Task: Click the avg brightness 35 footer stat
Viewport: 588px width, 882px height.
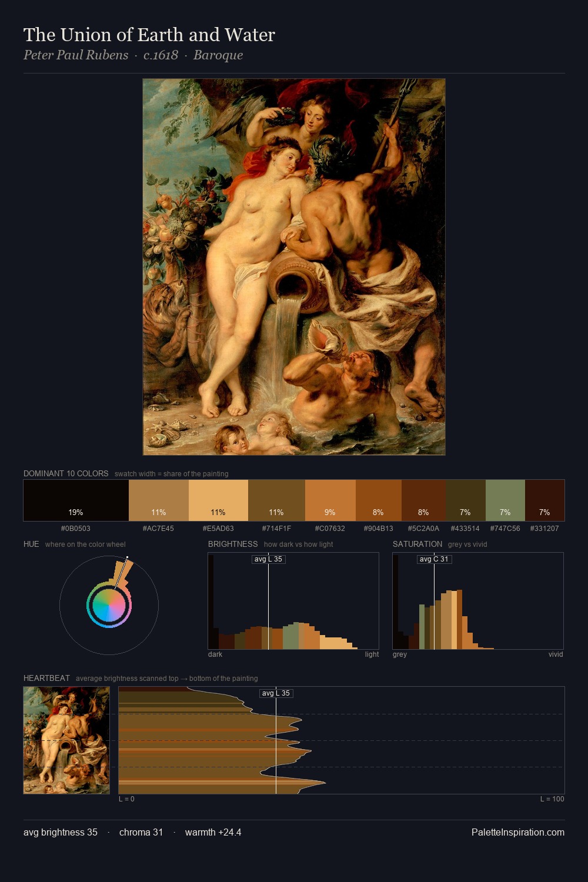Action: [x=61, y=832]
